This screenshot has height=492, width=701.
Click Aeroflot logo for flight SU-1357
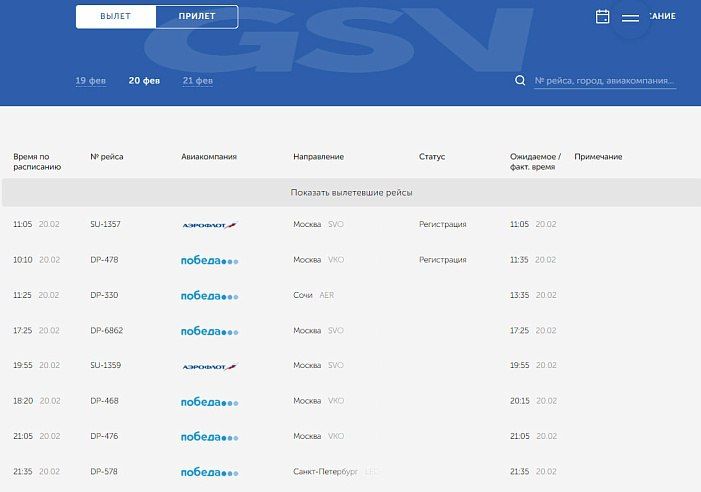(210, 225)
